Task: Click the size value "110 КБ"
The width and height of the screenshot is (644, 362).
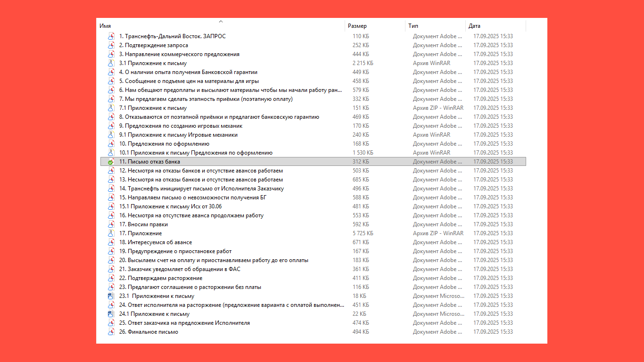Action: click(361, 36)
